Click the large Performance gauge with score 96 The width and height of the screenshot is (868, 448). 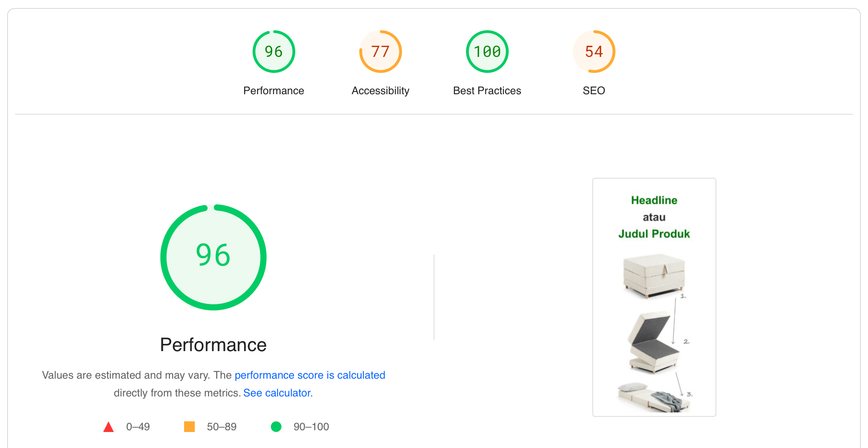coord(213,257)
